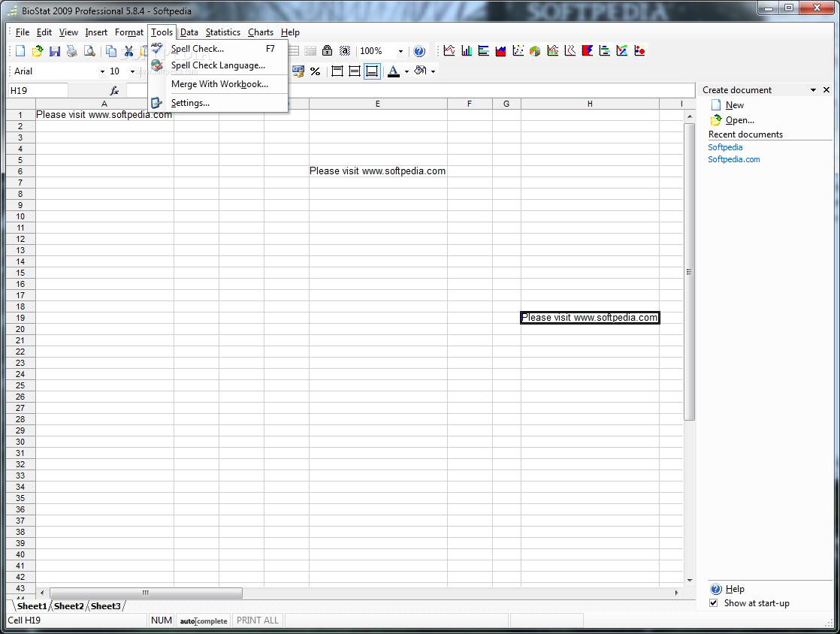Insert a pie chart
The width and height of the screenshot is (840, 634).
535,51
